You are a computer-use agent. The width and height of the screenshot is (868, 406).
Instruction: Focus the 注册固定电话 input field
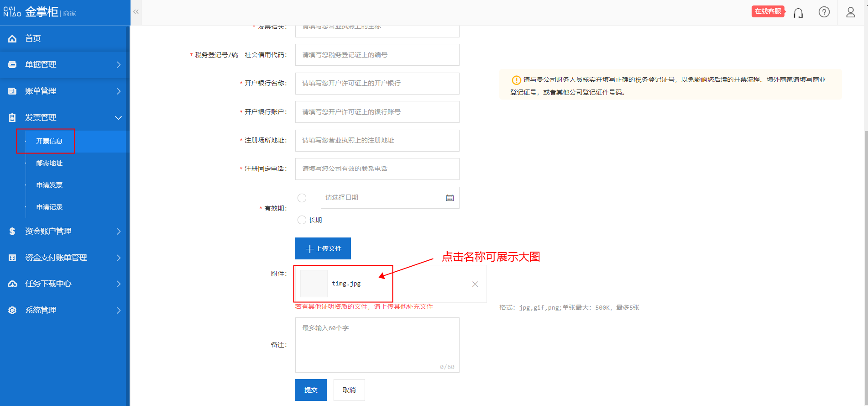pyautogui.click(x=377, y=169)
